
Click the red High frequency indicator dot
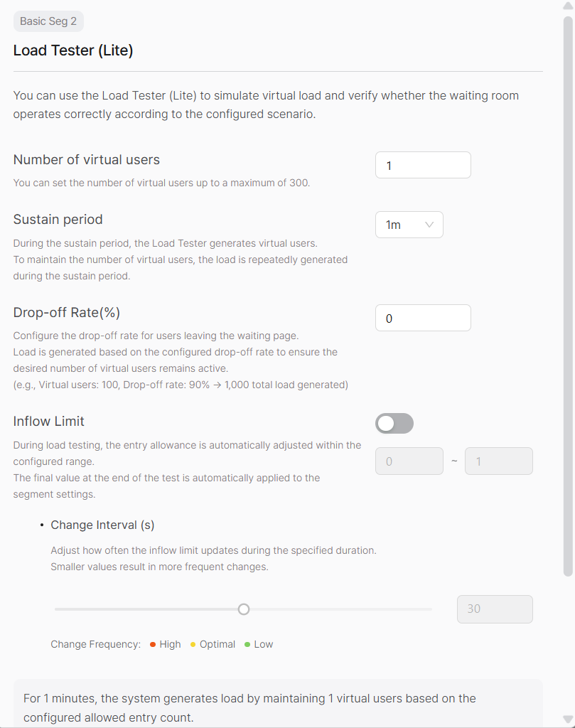[x=152, y=644]
